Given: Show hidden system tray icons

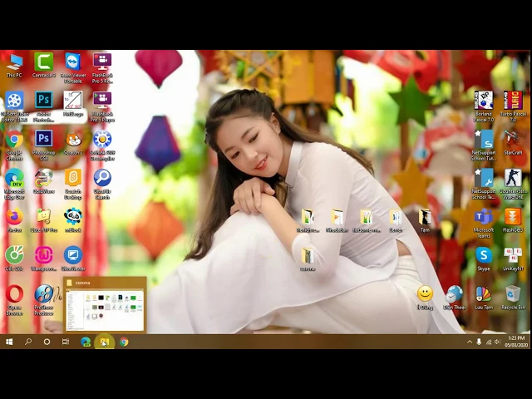Looking at the screenshot, I should (x=470, y=342).
